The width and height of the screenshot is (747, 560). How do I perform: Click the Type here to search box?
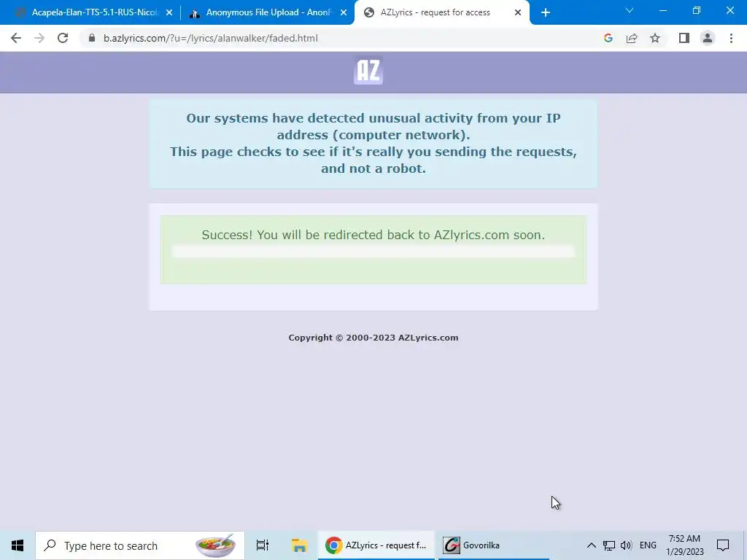tap(139, 545)
